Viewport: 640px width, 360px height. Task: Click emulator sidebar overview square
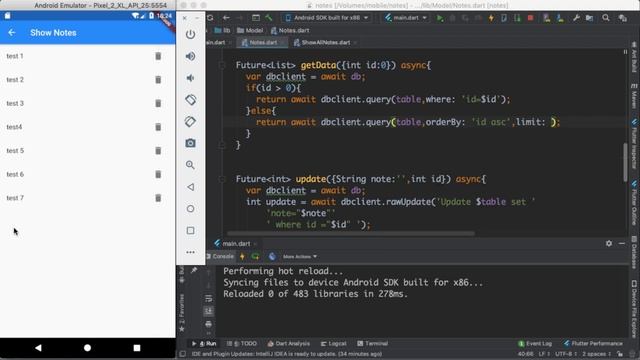coord(190,231)
